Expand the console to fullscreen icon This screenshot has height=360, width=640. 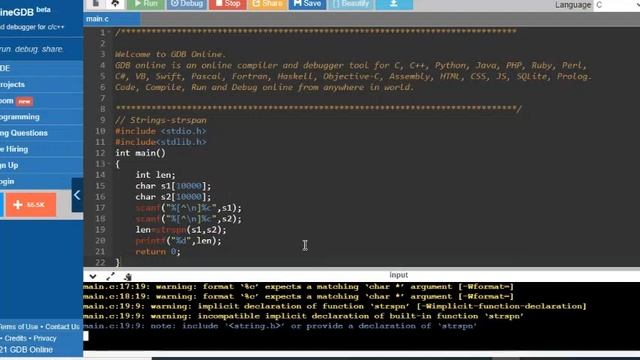110,276
